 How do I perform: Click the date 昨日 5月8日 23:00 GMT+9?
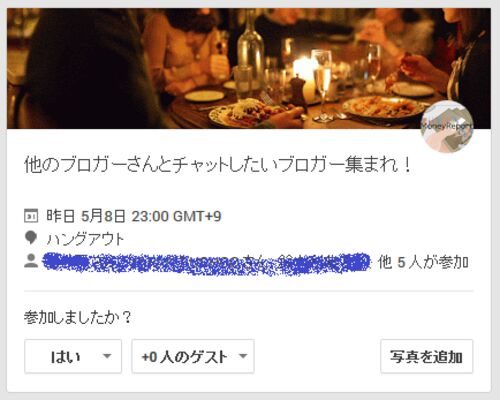tap(134, 216)
